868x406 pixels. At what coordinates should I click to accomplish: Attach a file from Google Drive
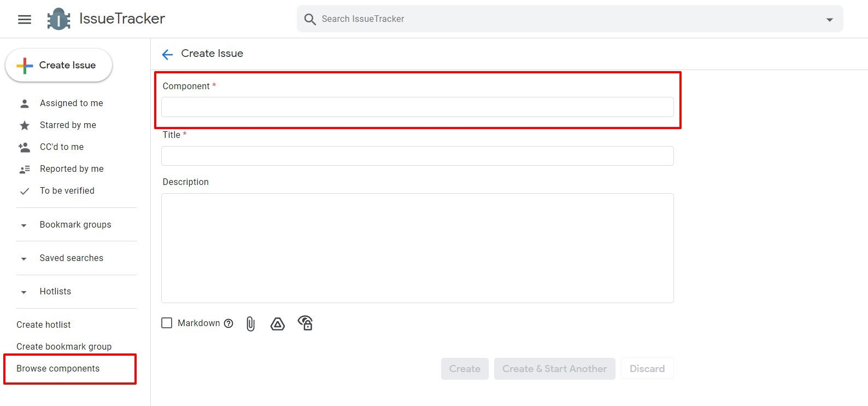pos(278,324)
